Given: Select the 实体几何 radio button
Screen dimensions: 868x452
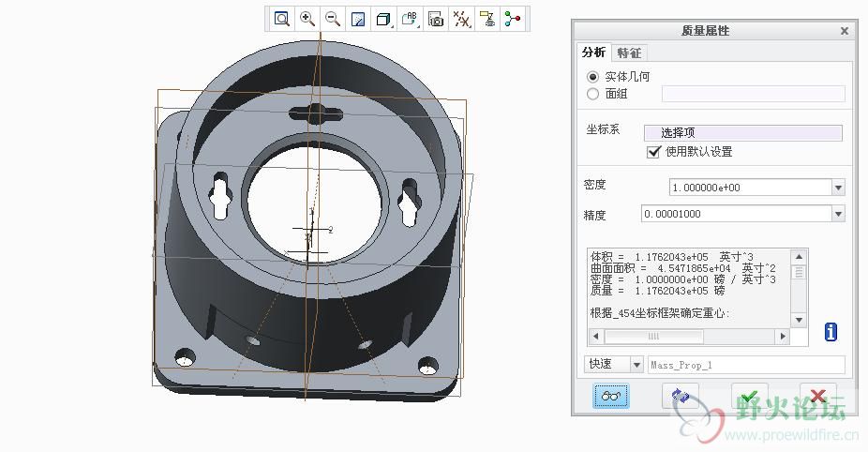Looking at the screenshot, I should (x=592, y=77).
